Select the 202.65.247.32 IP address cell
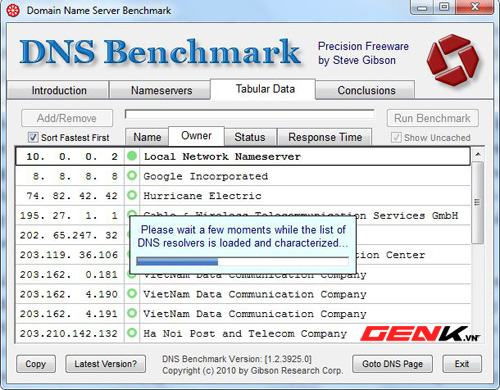The height and width of the screenshot is (390, 500). 70,235
